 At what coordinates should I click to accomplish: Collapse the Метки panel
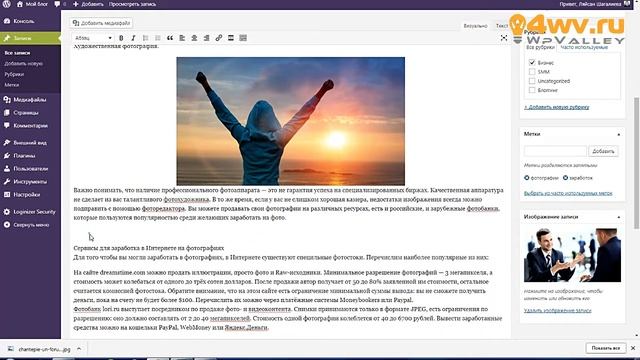[x=618, y=134]
